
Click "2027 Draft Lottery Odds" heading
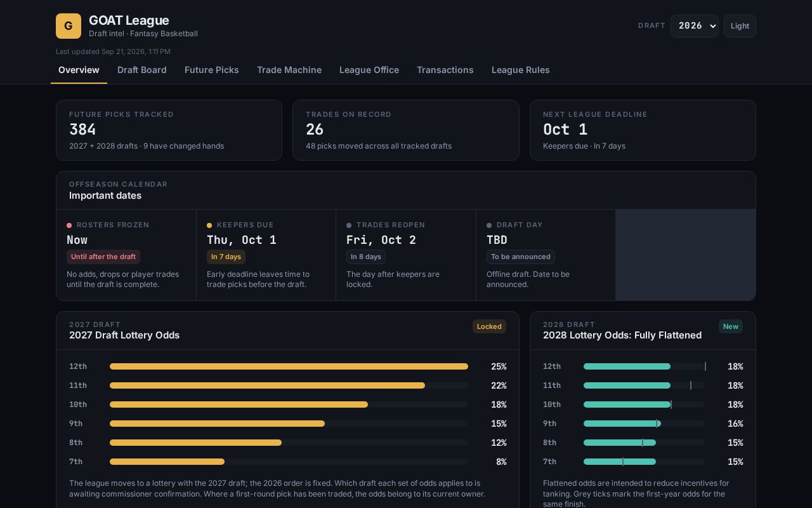(124, 335)
